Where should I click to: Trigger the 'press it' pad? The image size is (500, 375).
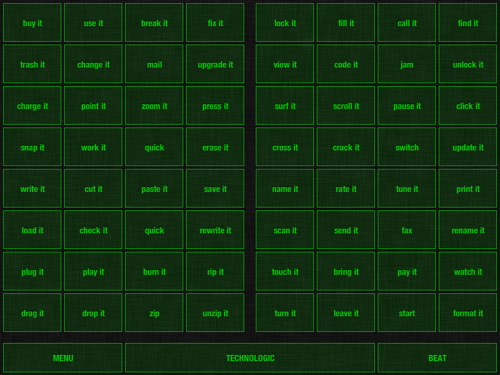pyautogui.click(x=215, y=106)
